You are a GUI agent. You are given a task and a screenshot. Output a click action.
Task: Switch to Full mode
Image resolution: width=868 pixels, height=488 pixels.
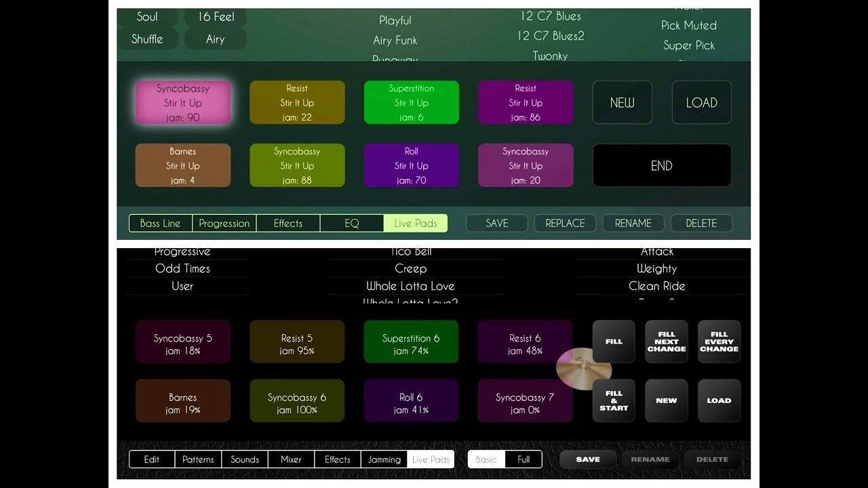click(524, 459)
